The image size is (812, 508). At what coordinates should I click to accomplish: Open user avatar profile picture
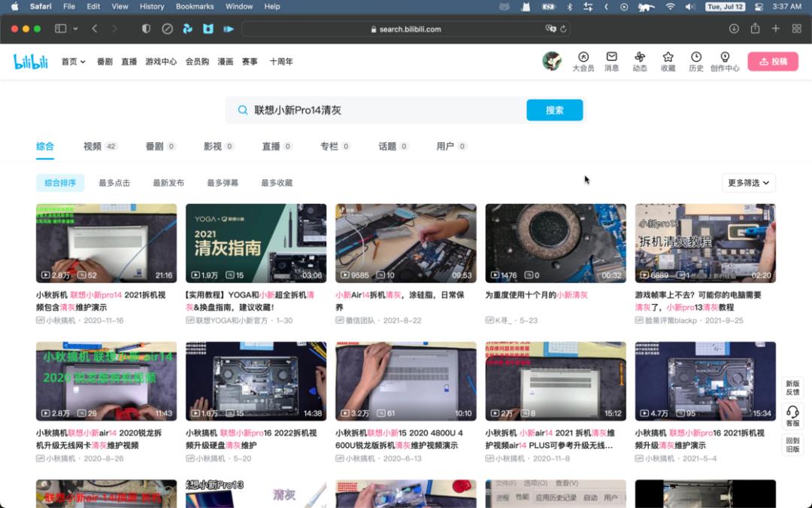(552, 62)
